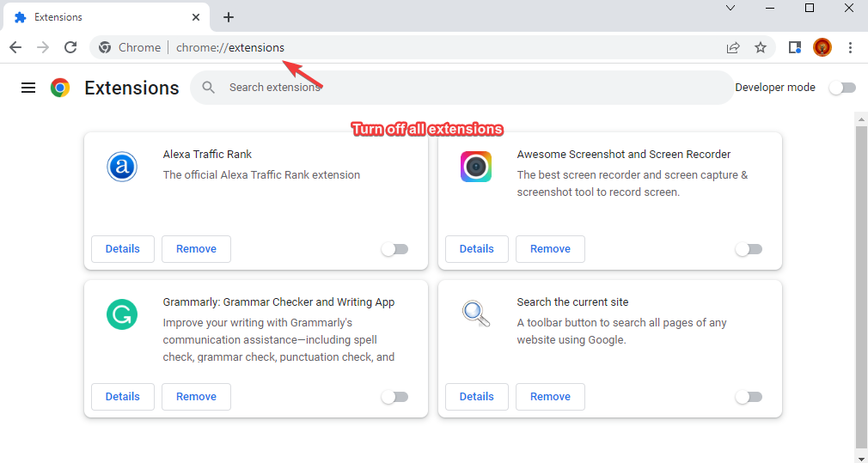Click the Awesome Screenshot extension icon
The height and width of the screenshot is (463, 868).
(x=476, y=167)
